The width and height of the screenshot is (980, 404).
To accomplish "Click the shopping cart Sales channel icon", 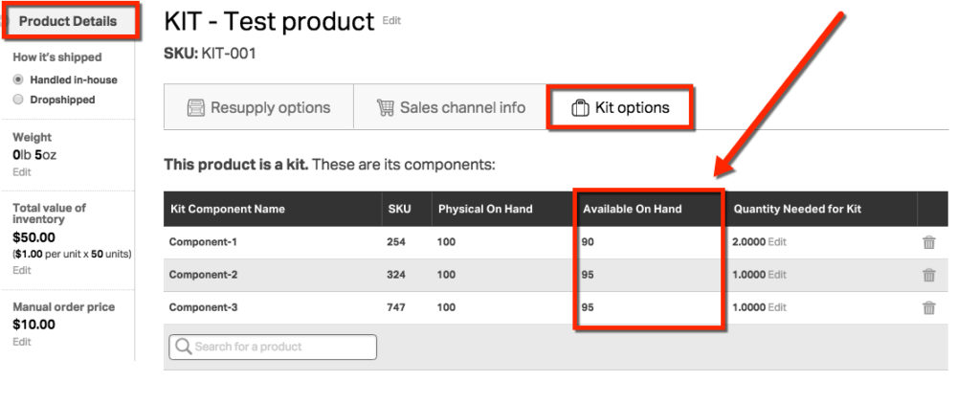I will click(386, 108).
